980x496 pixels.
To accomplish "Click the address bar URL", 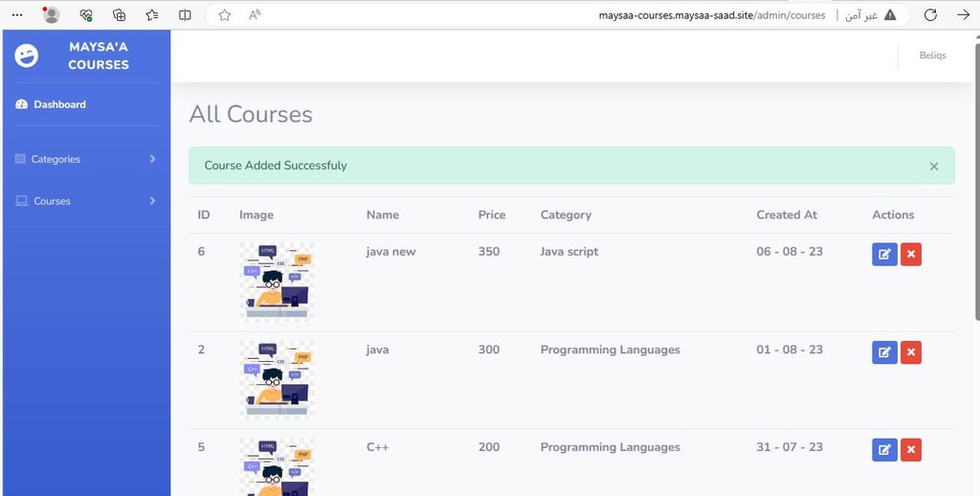I will click(712, 15).
